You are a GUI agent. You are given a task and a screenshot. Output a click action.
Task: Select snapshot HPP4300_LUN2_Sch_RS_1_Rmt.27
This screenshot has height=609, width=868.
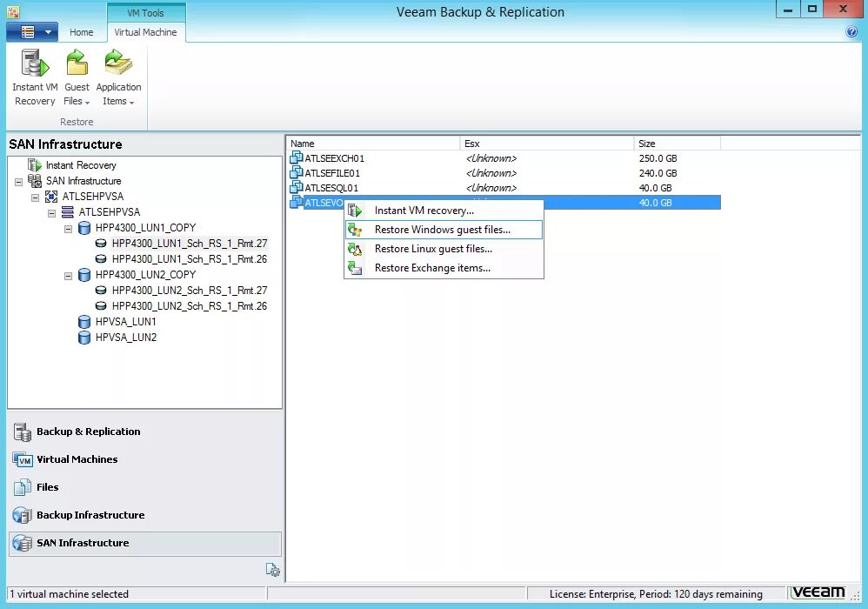190,291
